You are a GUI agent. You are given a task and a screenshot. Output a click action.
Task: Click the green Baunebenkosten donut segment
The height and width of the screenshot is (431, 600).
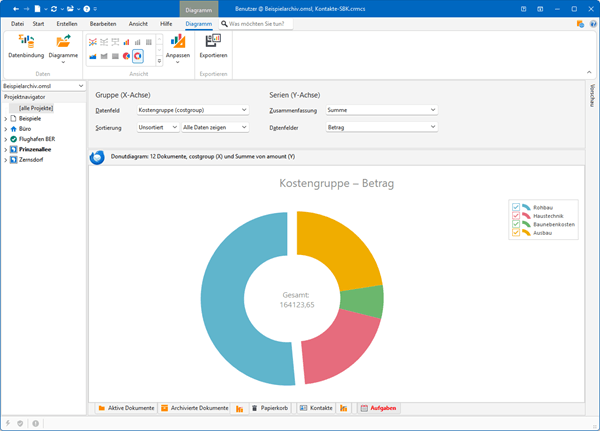coord(364,302)
